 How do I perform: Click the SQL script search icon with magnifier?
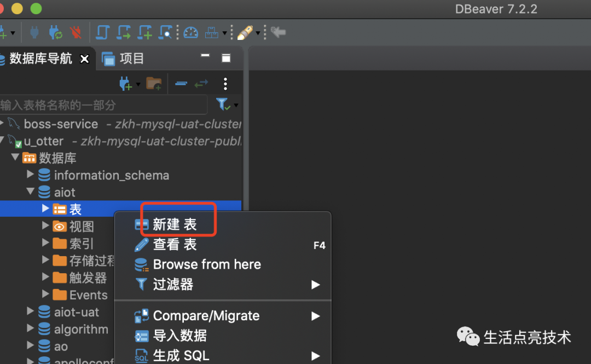(x=165, y=32)
